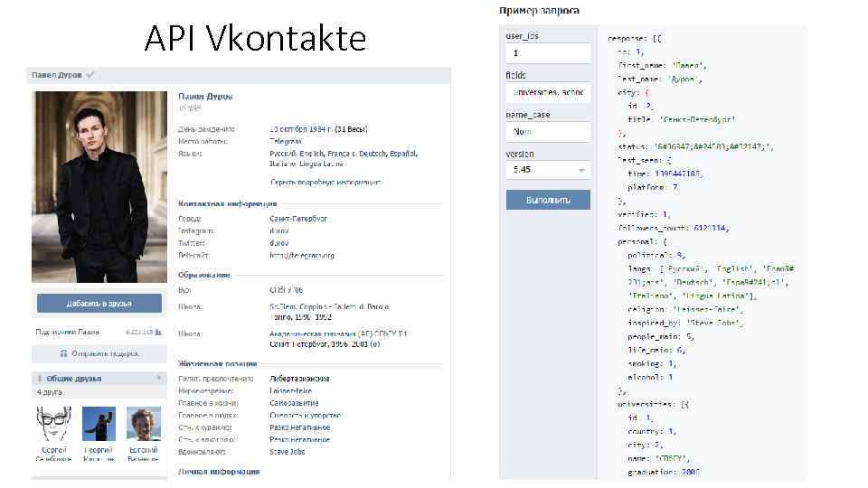This screenshot has height=488, width=868.
Task: Click the Steve Jobs inspiration link
Action: click(288, 452)
